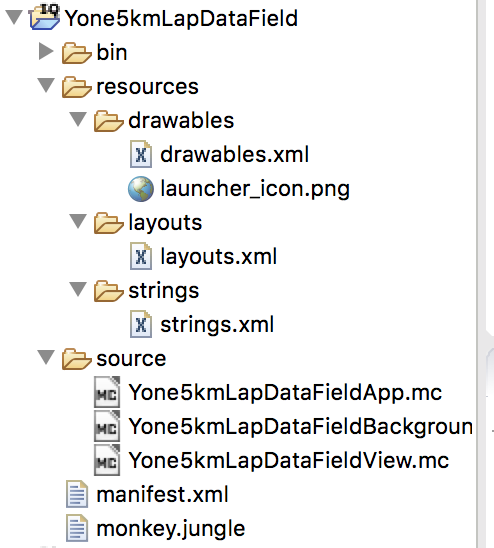
Task: Collapse the resources folder
Action: pos(46,85)
